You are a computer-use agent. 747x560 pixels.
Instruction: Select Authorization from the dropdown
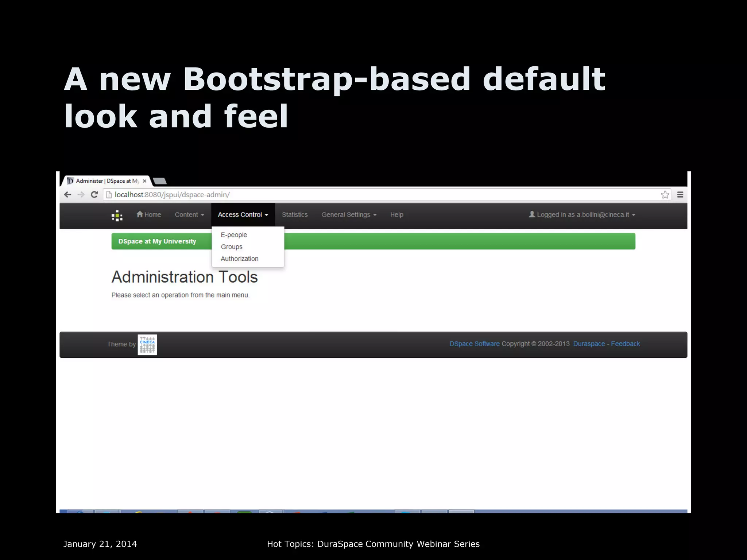click(240, 258)
